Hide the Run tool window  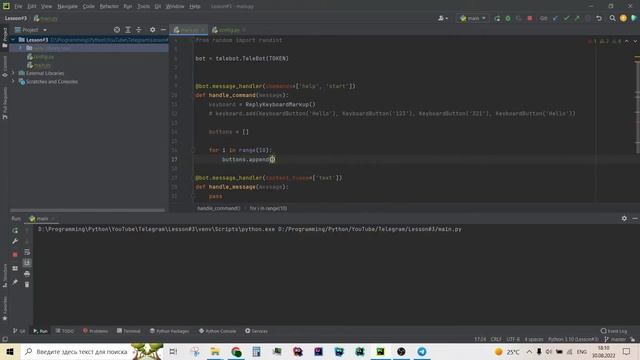[635, 219]
